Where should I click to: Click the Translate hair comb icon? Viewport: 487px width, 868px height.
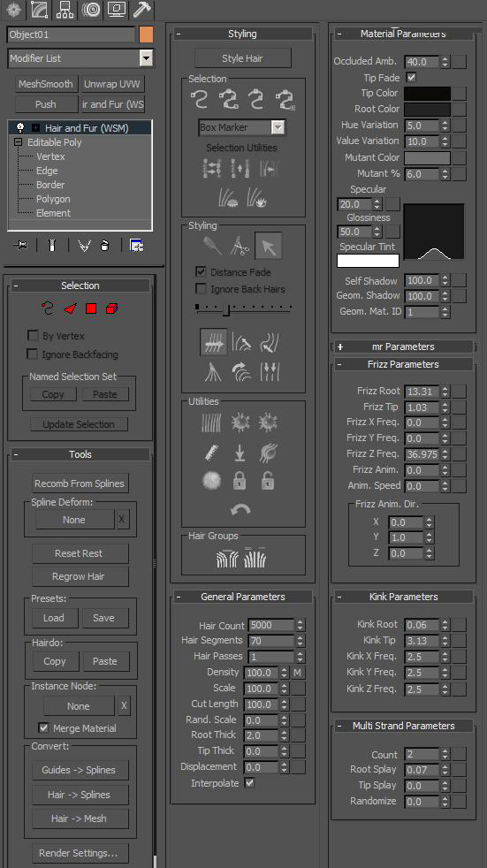point(213,343)
